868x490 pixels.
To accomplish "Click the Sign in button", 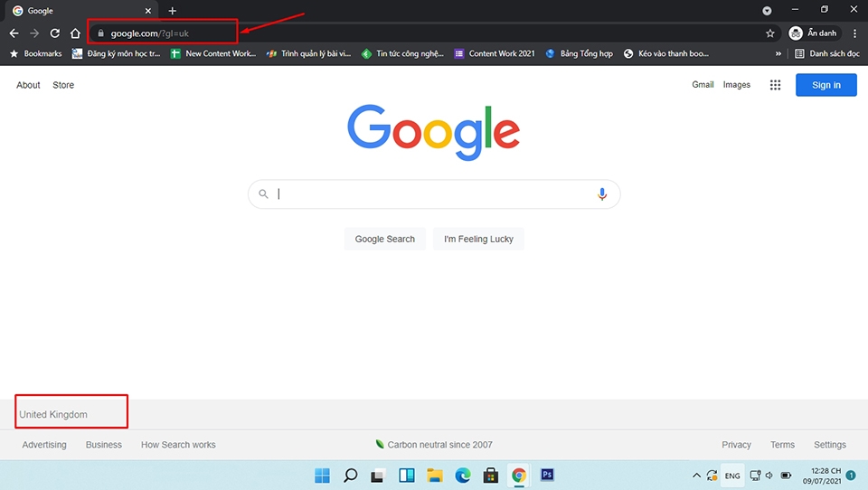I will 826,85.
